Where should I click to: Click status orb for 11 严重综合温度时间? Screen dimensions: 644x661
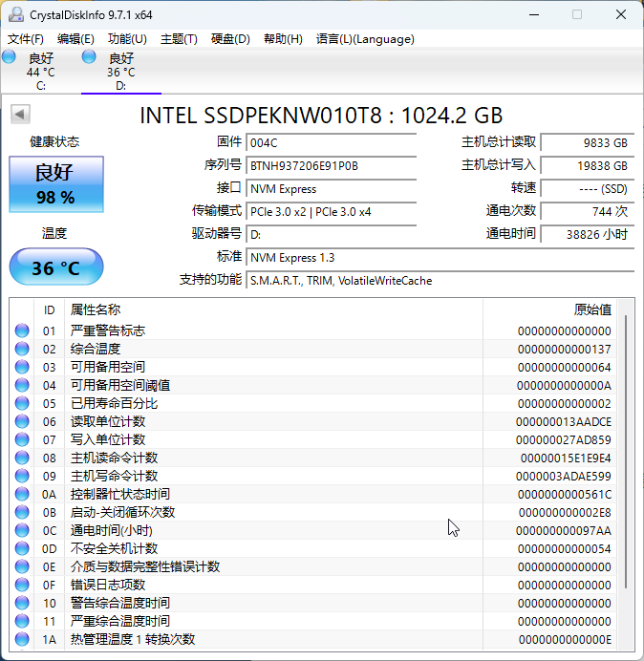(22, 621)
